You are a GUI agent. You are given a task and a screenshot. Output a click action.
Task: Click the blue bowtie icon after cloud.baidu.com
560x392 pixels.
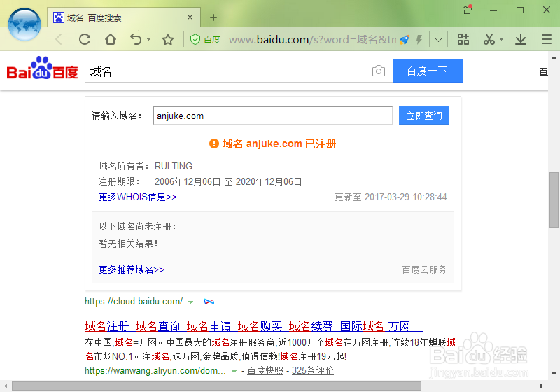coord(209,302)
